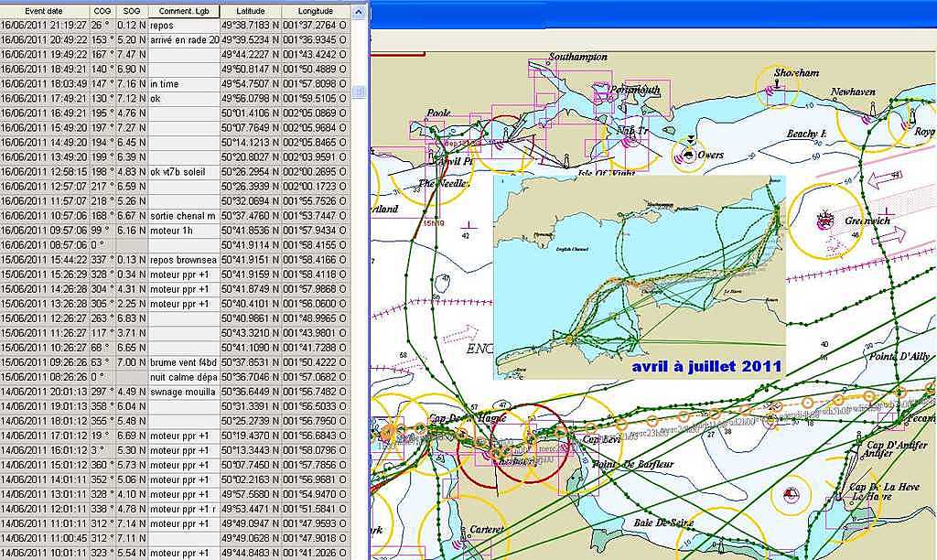The height and width of the screenshot is (560, 937).
Task: Click the Cap d'Antifer lighthouse symbol
Action: 858,439
